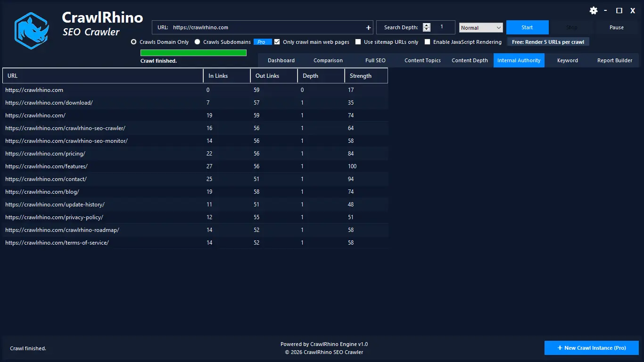Select the Internal Authority tab

click(x=519, y=60)
